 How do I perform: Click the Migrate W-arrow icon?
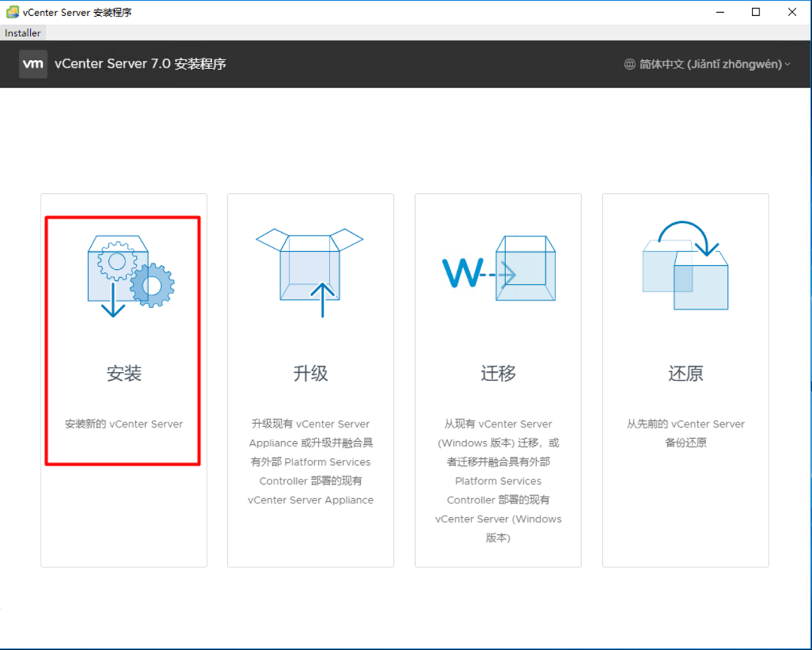498,268
